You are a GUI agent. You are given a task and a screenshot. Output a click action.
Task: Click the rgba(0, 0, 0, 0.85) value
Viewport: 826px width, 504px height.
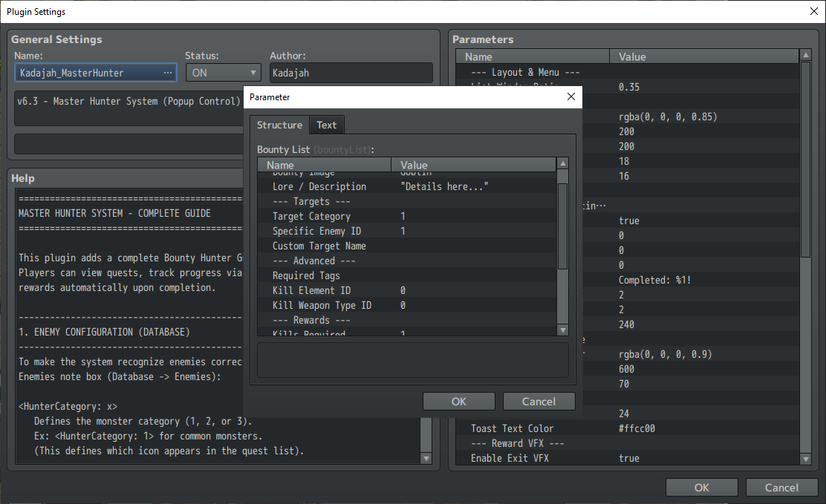pyautogui.click(x=668, y=117)
